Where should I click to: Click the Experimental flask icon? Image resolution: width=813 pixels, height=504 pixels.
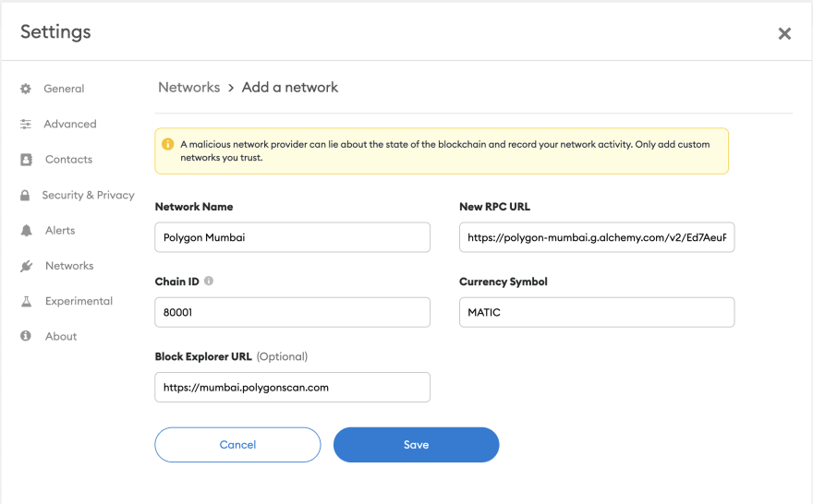pos(26,301)
